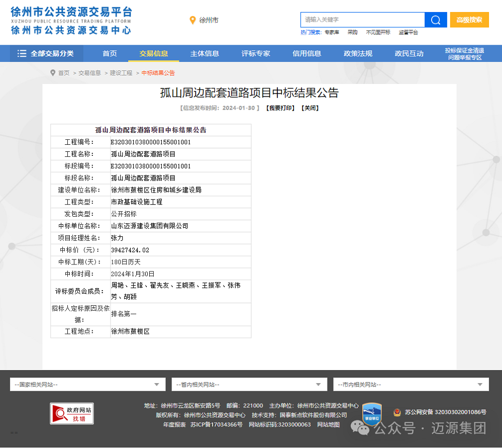Click the 苏ICP备17034366号 footer link

tap(217, 424)
